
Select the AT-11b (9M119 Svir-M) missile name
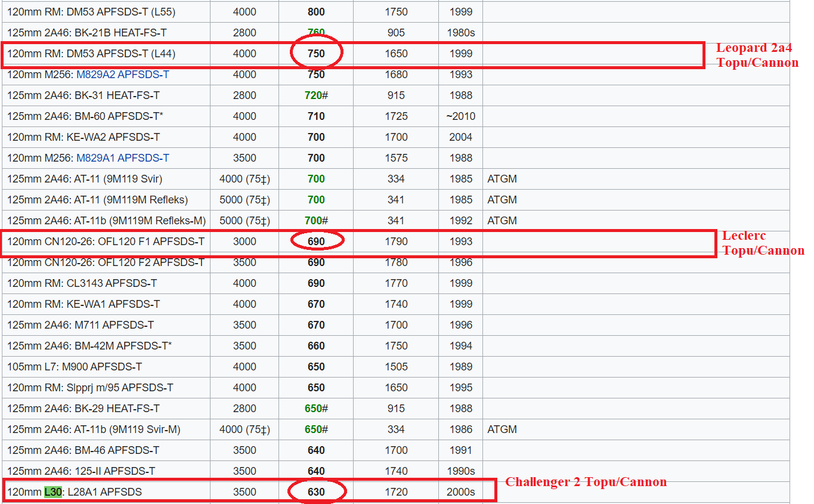pos(128,429)
